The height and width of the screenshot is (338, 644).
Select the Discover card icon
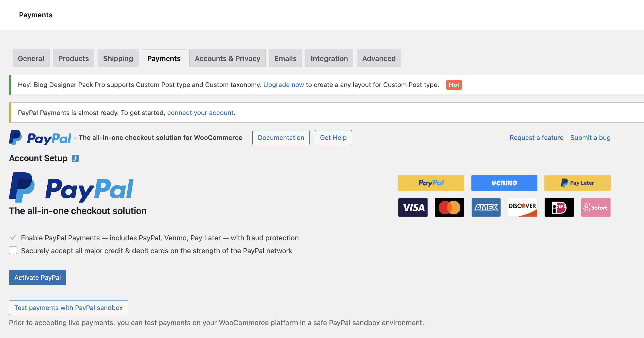pos(522,207)
